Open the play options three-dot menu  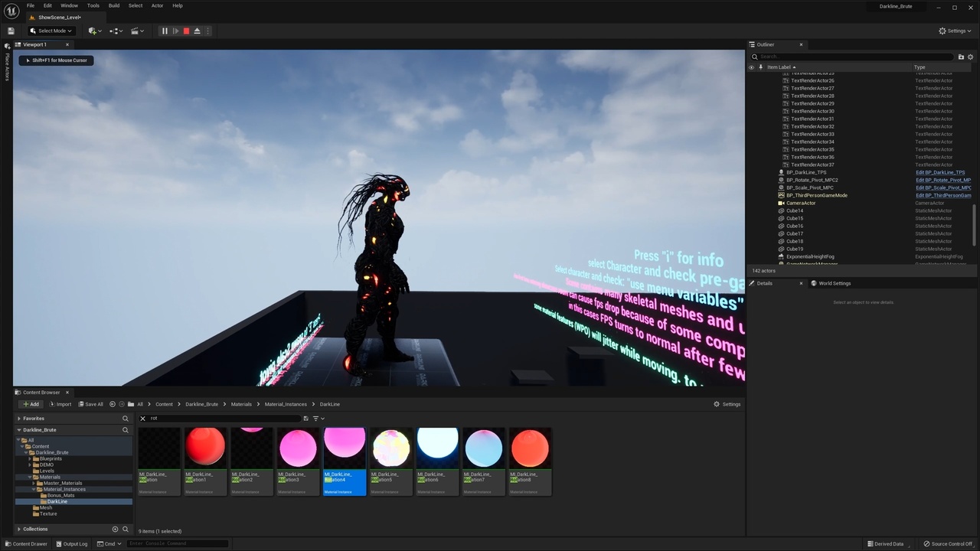pyautogui.click(x=207, y=31)
